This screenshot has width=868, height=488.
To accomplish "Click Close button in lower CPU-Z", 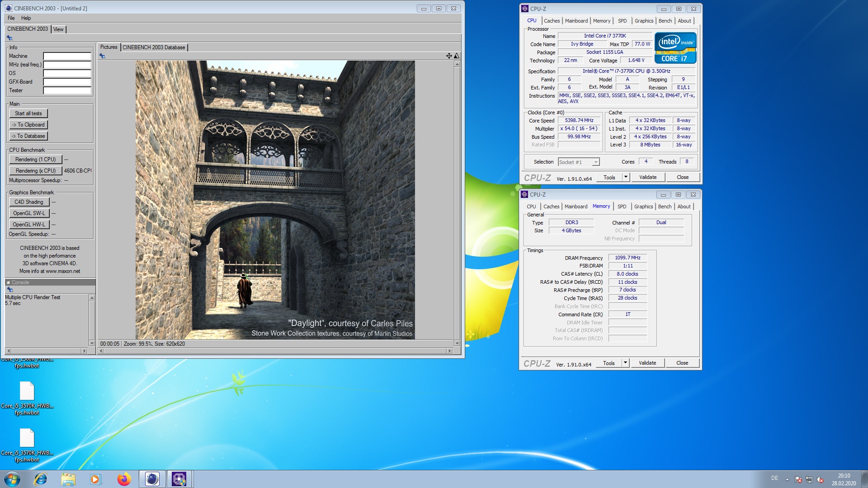I will click(x=682, y=363).
